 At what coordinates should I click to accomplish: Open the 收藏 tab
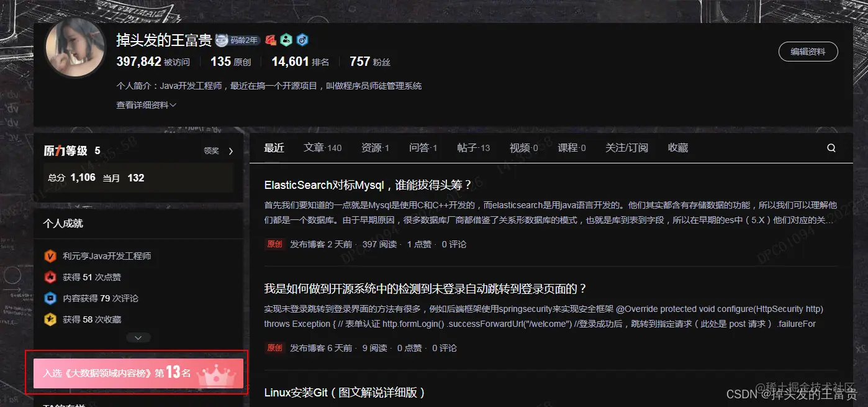click(677, 148)
